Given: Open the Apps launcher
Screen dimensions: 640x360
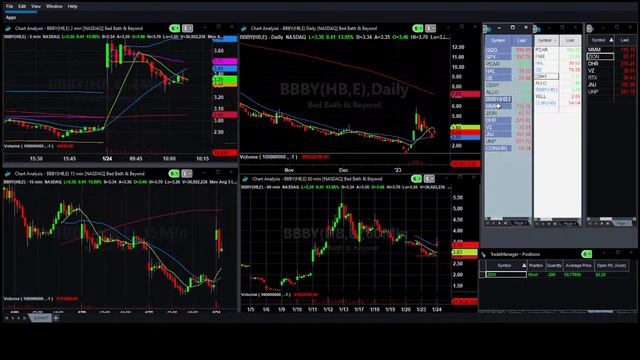Looking at the screenshot, I should tap(11, 18).
